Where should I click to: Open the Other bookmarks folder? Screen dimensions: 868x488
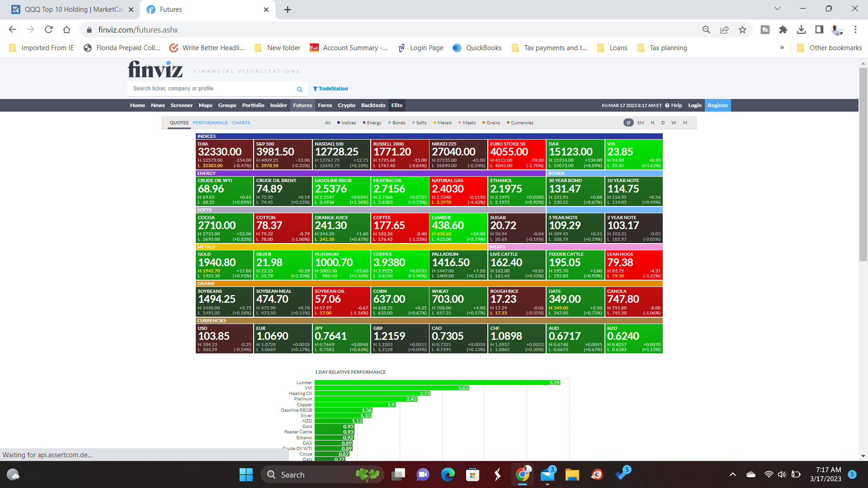coord(829,47)
